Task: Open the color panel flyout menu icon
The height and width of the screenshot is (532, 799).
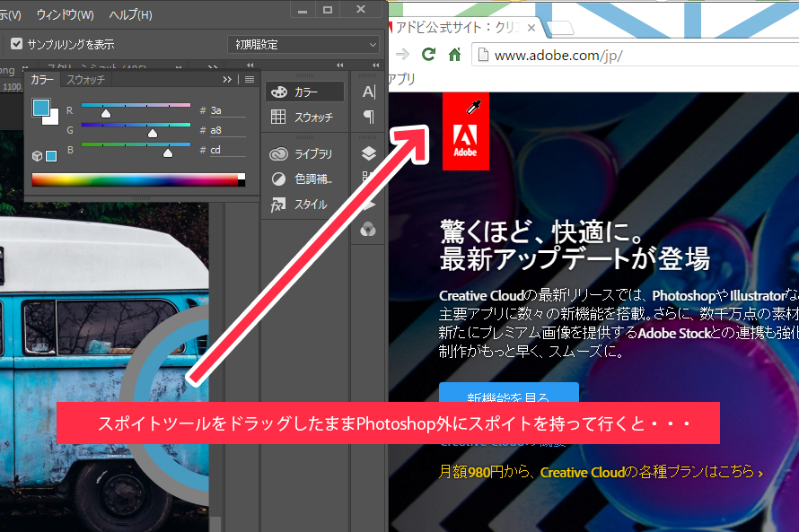Action: point(250,80)
